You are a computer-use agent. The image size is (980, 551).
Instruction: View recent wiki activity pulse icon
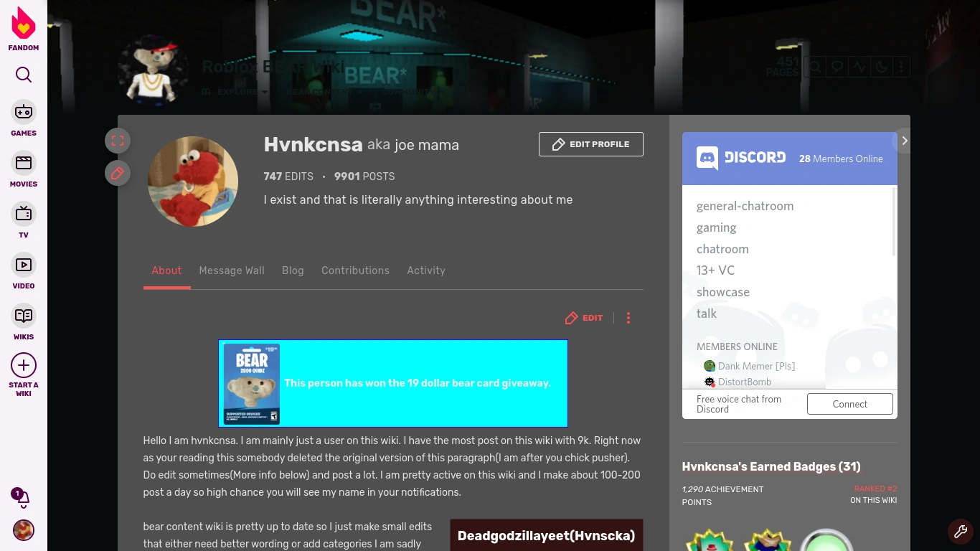pos(859,66)
